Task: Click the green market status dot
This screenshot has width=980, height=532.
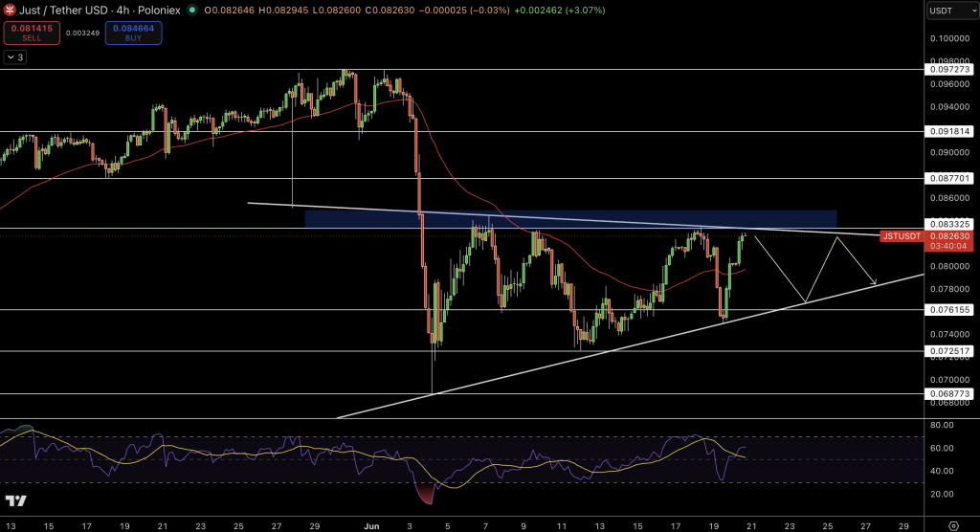Action: [191, 10]
